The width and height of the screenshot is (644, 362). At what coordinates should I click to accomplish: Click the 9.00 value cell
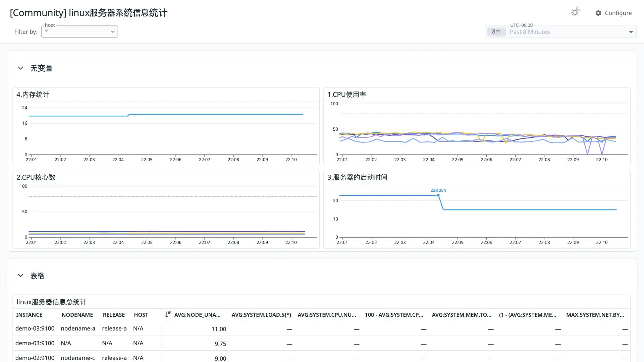pyautogui.click(x=220, y=358)
